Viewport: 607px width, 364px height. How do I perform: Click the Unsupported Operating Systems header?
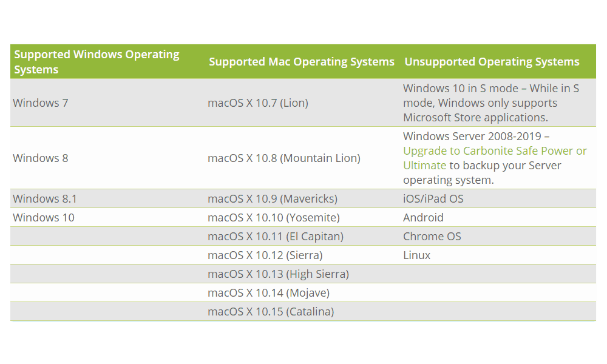point(492,62)
